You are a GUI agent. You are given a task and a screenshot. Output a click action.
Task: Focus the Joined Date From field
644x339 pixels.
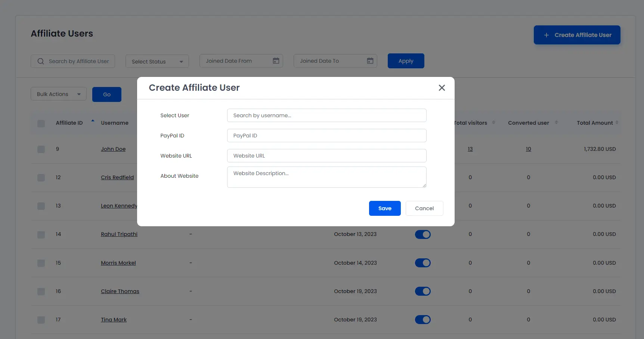pyautogui.click(x=241, y=61)
